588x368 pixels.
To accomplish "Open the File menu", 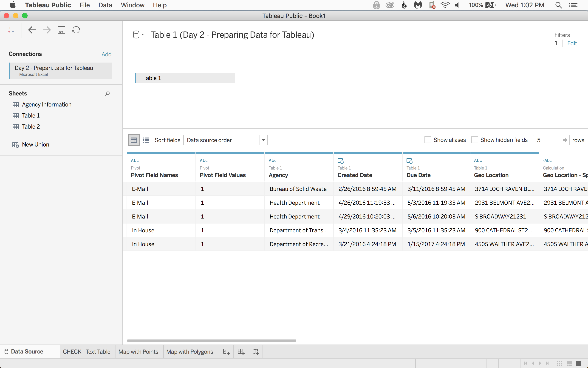I will [85, 5].
